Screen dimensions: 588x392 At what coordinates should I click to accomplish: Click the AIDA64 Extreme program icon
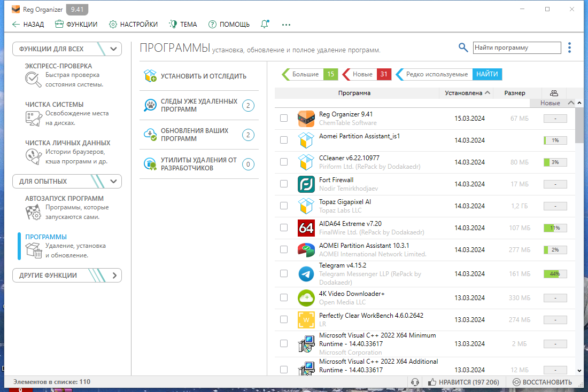tap(306, 228)
